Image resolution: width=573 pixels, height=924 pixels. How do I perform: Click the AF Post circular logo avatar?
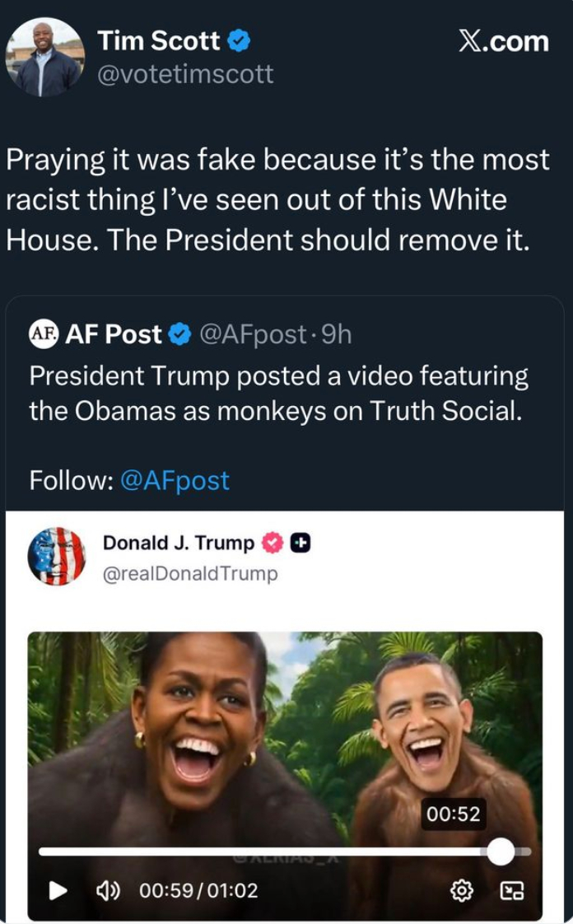coord(44,334)
